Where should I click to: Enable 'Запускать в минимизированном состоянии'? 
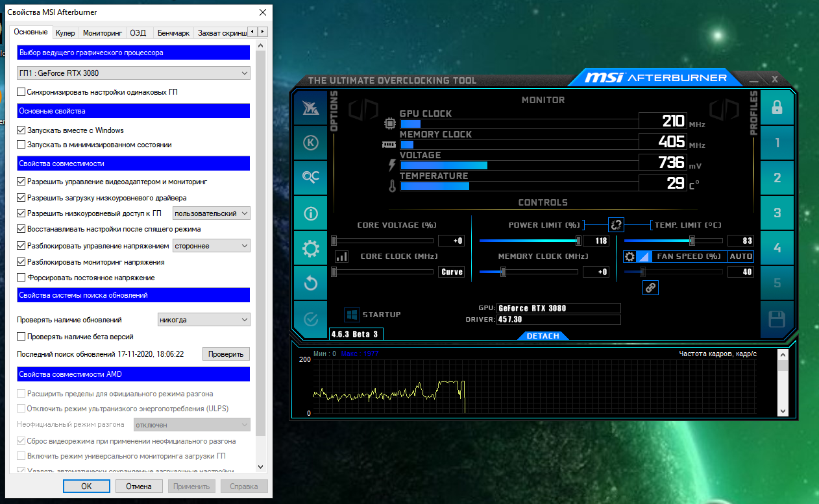click(21, 145)
